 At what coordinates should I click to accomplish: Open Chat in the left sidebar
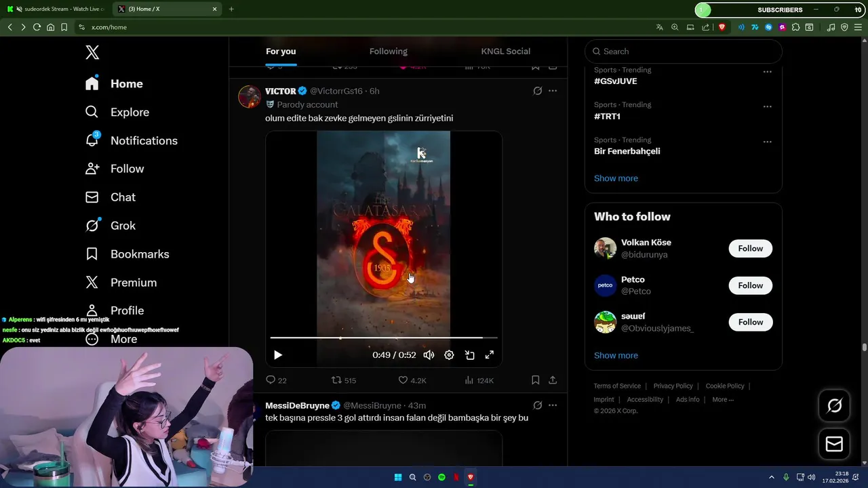(111, 197)
